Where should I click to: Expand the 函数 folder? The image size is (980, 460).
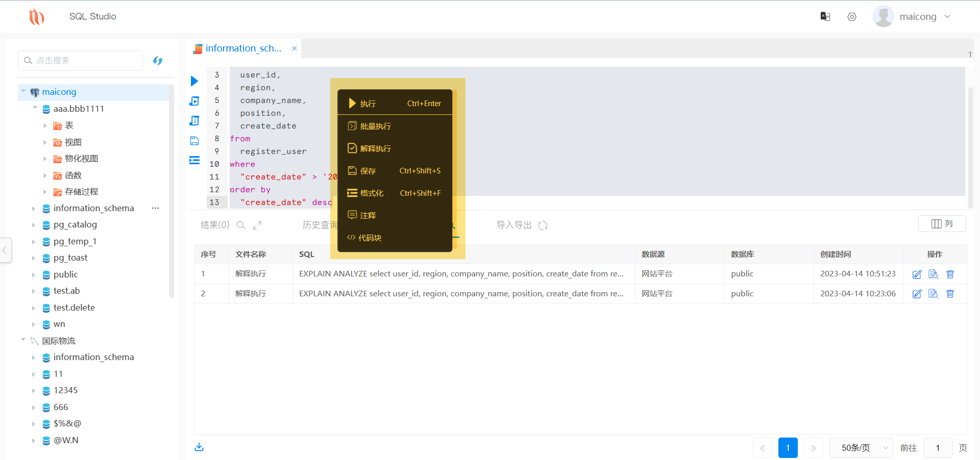click(x=45, y=175)
